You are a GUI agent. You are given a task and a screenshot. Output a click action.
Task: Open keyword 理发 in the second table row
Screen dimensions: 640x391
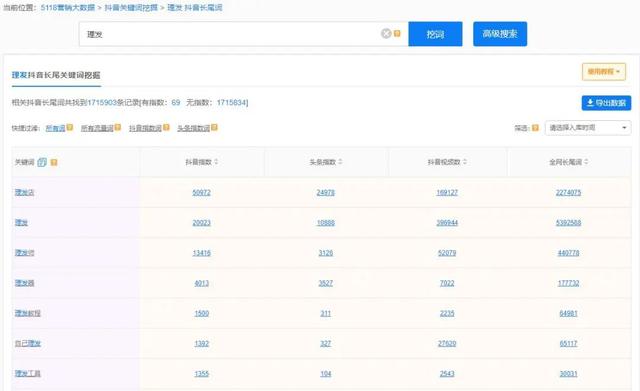coord(21,222)
